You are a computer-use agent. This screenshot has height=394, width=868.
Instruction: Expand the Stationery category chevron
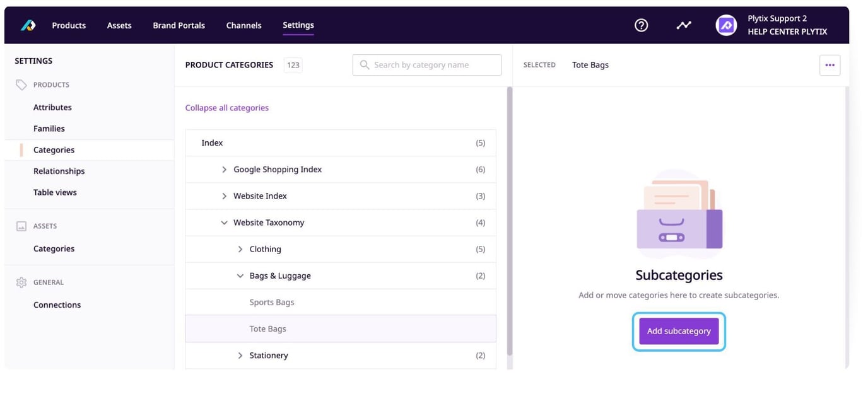click(x=240, y=356)
